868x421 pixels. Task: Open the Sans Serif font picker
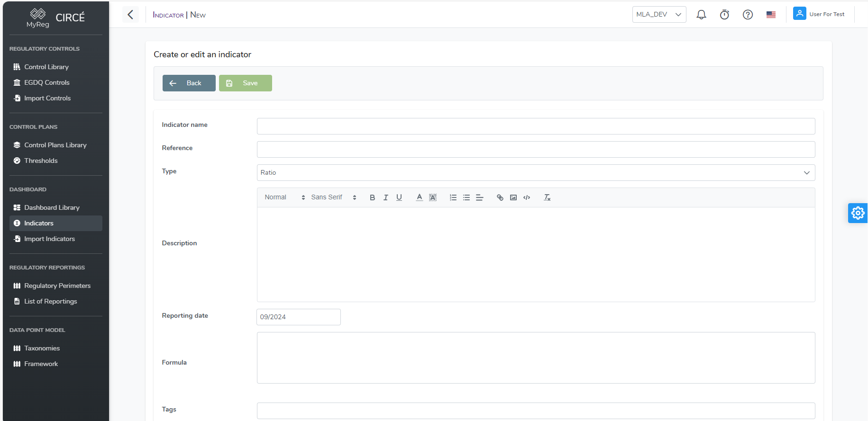(333, 197)
